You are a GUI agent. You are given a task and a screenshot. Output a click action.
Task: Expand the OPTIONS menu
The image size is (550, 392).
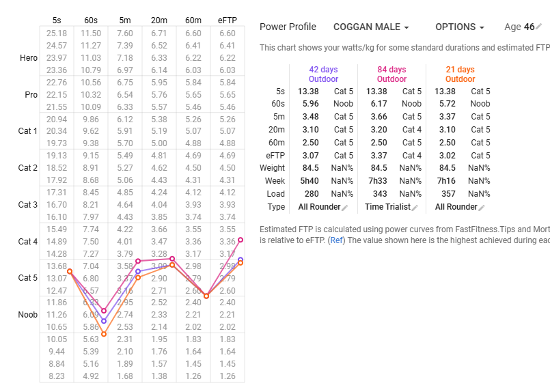pos(460,27)
